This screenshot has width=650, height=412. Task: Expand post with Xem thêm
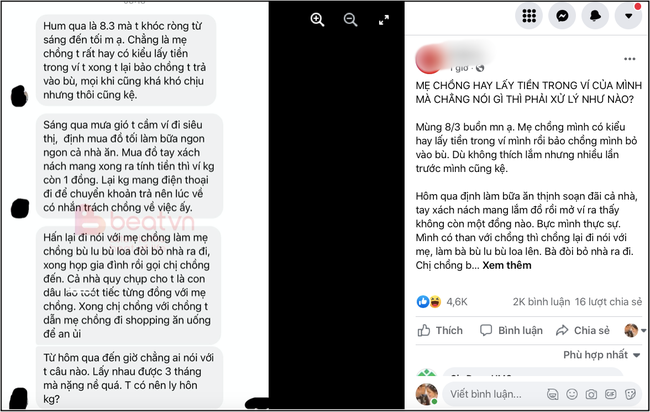[x=507, y=265]
